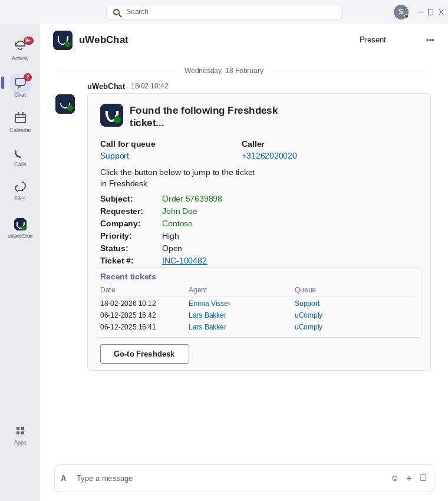Click date 06-12-2025 16:41
Screen dimensions: 448x501
[x=128, y=327]
